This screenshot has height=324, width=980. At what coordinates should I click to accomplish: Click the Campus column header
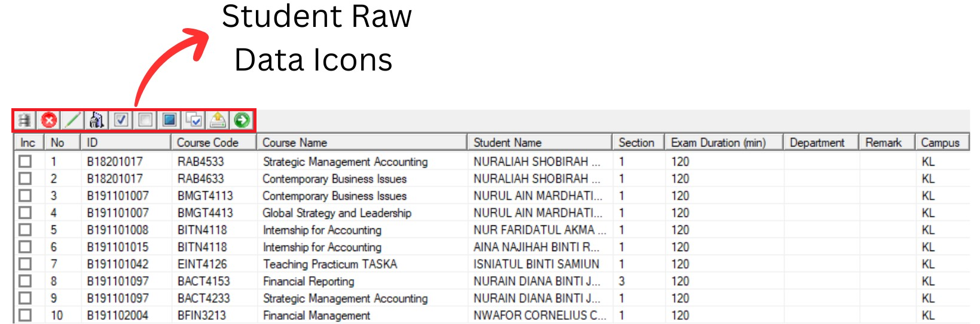pos(941,142)
